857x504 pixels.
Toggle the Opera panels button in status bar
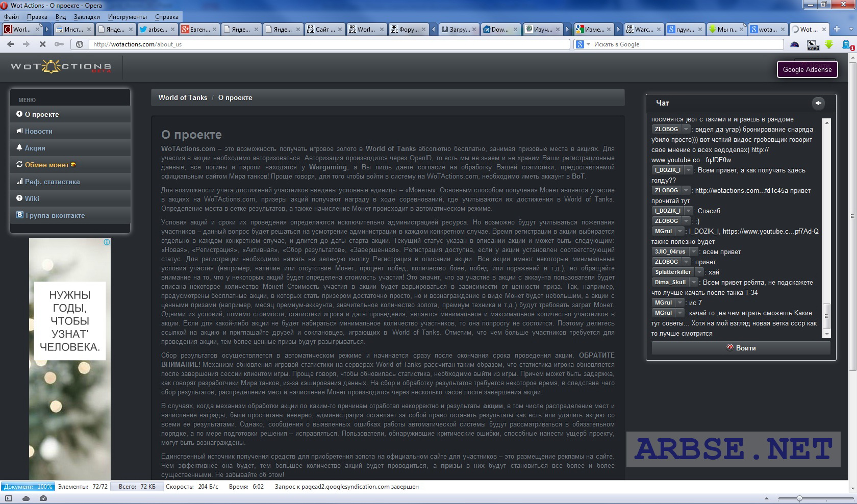[8, 498]
